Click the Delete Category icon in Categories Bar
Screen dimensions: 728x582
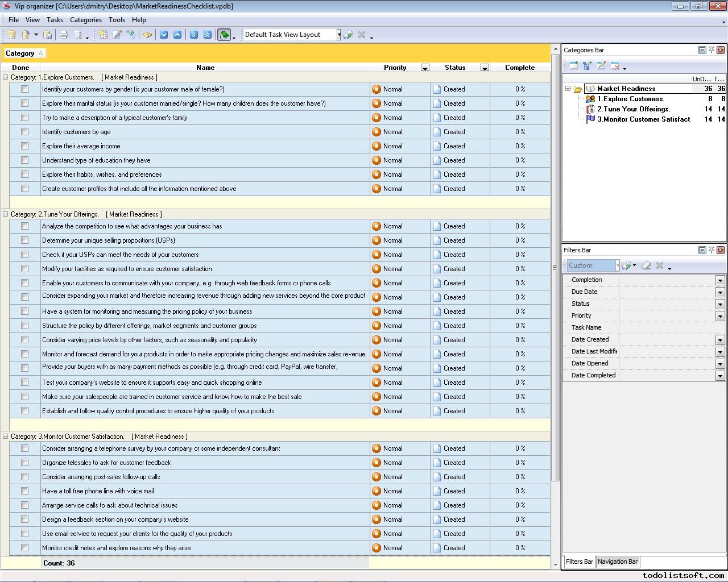615,66
